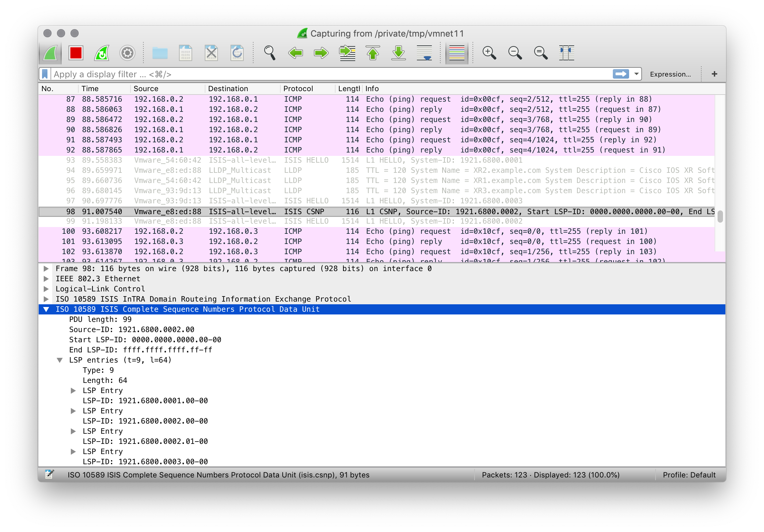
Task: Go to the last packet
Action: pyautogui.click(x=398, y=53)
